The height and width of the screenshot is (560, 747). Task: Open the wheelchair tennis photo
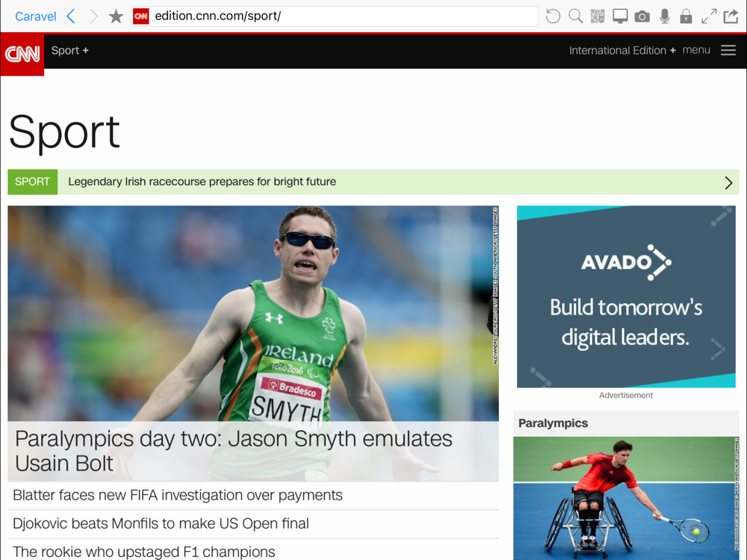(x=626, y=498)
